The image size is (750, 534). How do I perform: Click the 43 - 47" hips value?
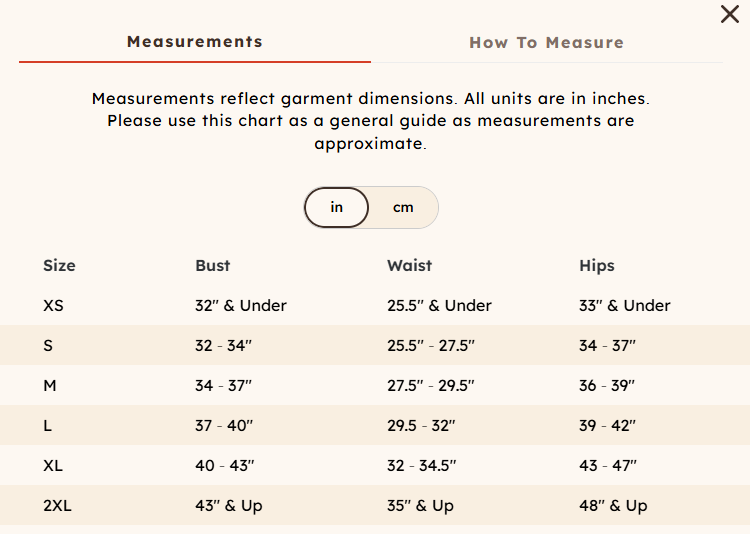click(x=608, y=466)
